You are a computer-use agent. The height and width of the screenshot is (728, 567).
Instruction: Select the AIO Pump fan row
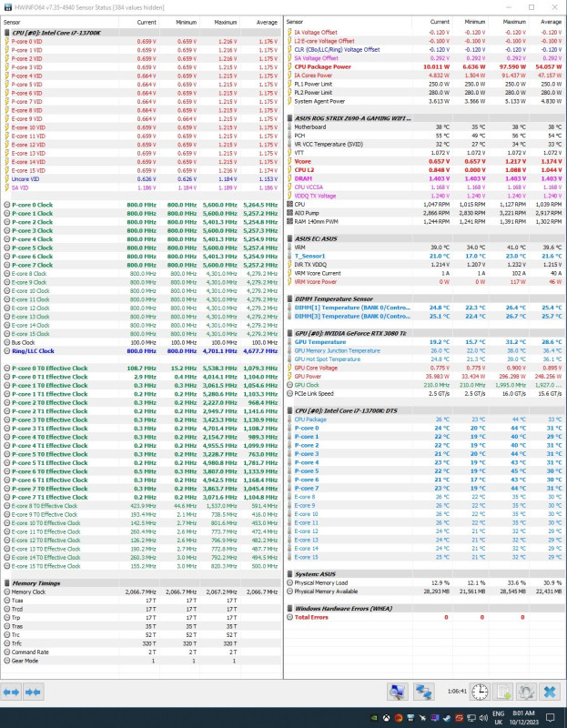[424, 213]
